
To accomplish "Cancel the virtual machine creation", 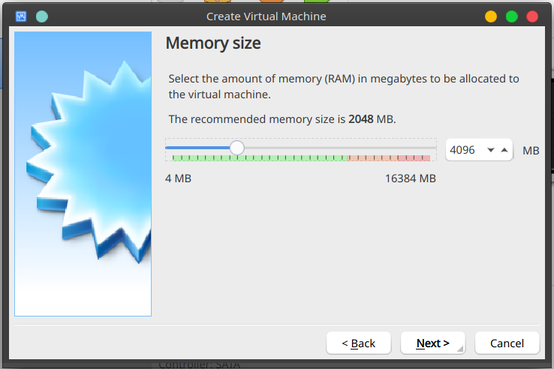I will (507, 343).
